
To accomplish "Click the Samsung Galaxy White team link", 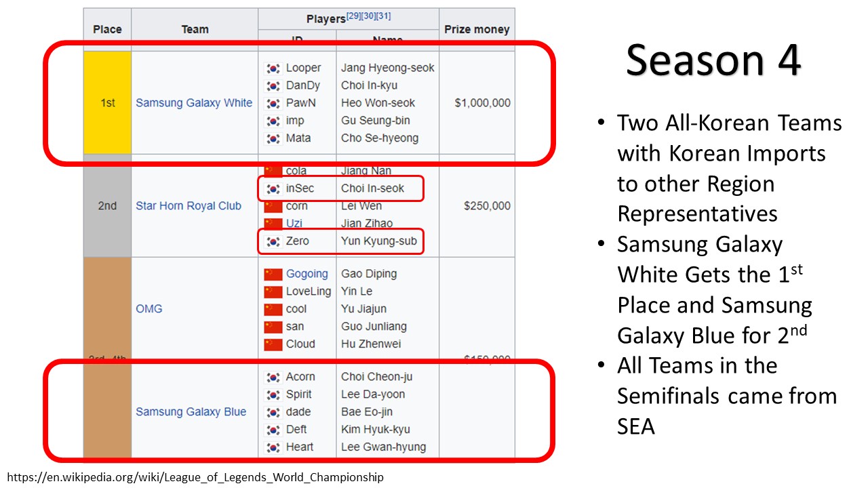I will coord(194,103).
